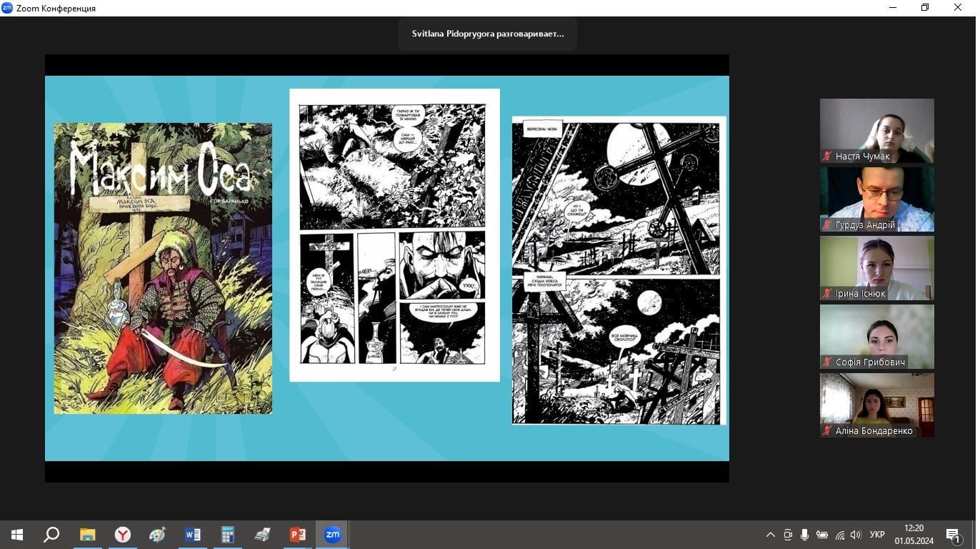
Task: Click the muted microphone icon on Софія Грибович's tile
Action: [x=828, y=362]
